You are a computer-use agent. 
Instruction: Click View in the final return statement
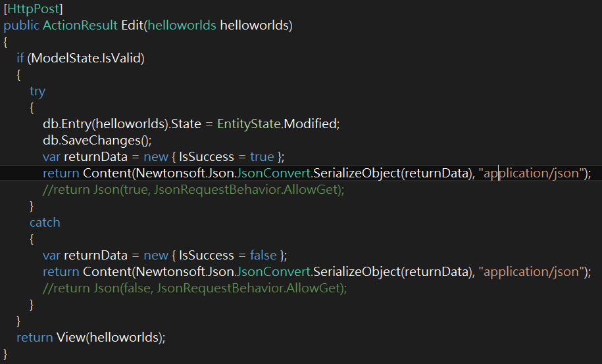pyautogui.click(x=70, y=338)
